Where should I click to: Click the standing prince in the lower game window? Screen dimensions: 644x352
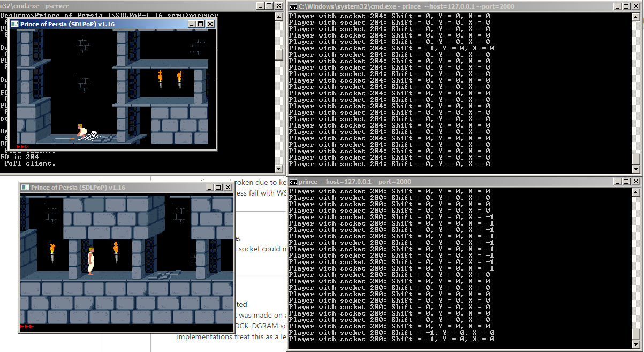pos(90,261)
